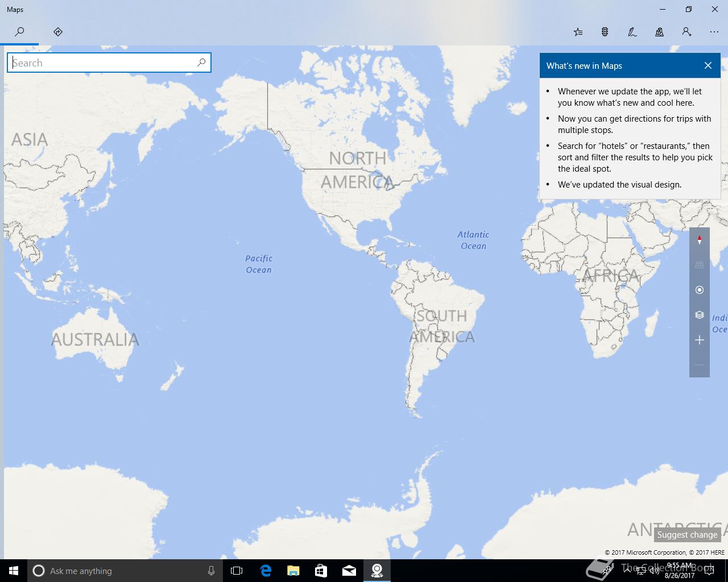Open Task View on taskbar

click(x=237, y=571)
